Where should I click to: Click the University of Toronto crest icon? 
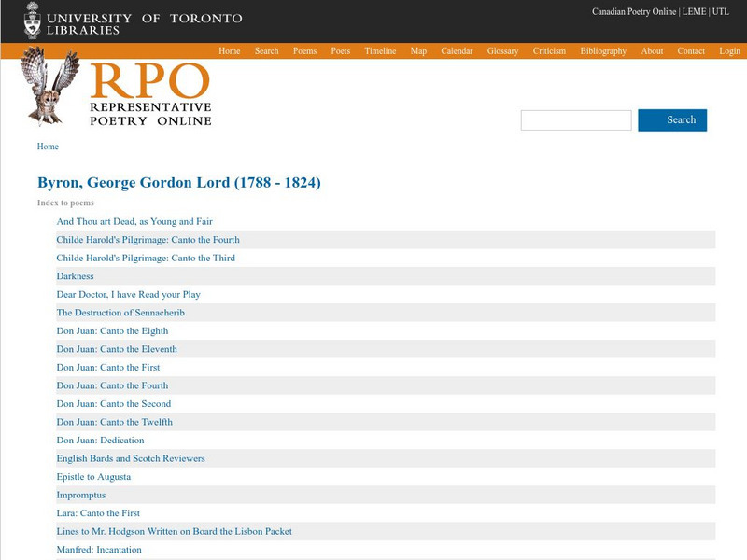click(x=33, y=20)
